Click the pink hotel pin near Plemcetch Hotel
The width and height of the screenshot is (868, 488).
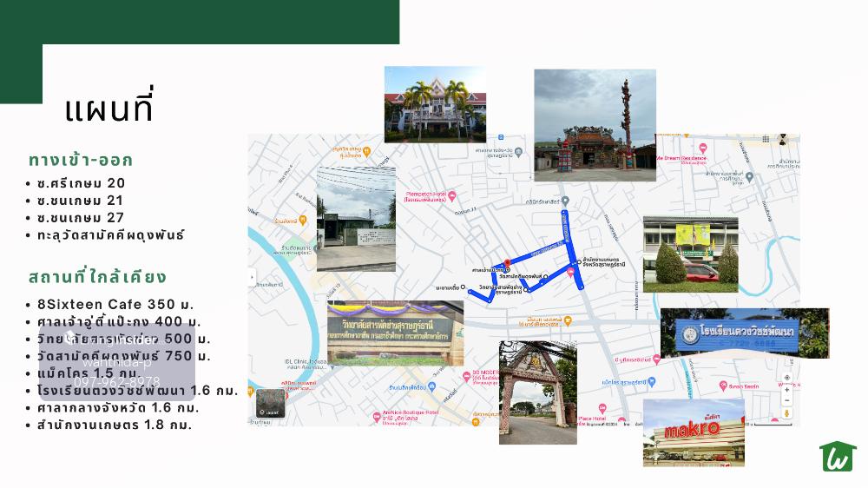[x=451, y=195]
